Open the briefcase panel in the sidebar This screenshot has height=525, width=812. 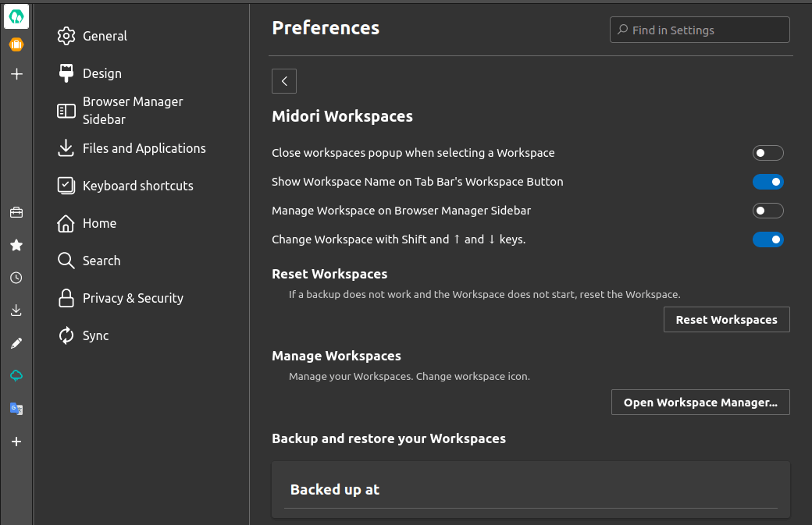(16, 211)
